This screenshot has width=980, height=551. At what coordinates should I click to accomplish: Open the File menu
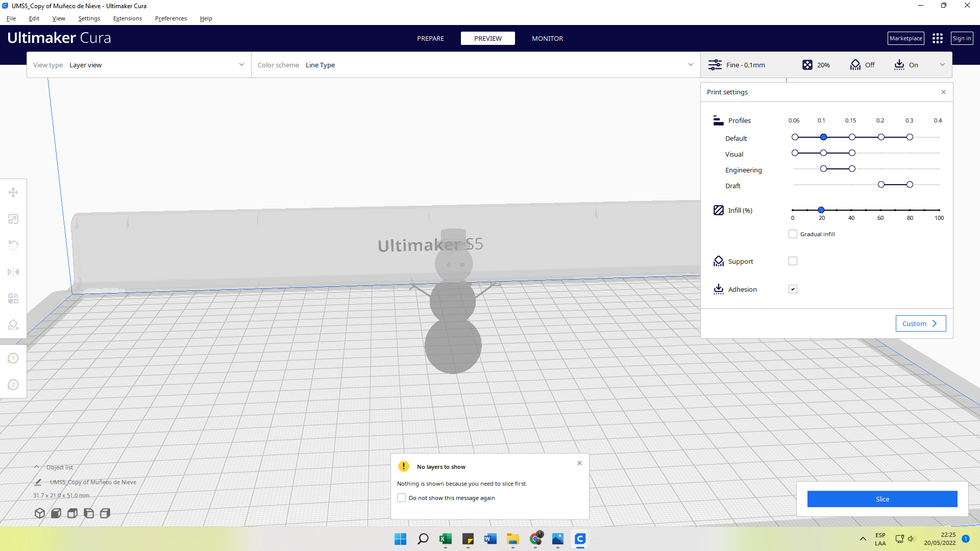pyautogui.click(x=11, y=18)
